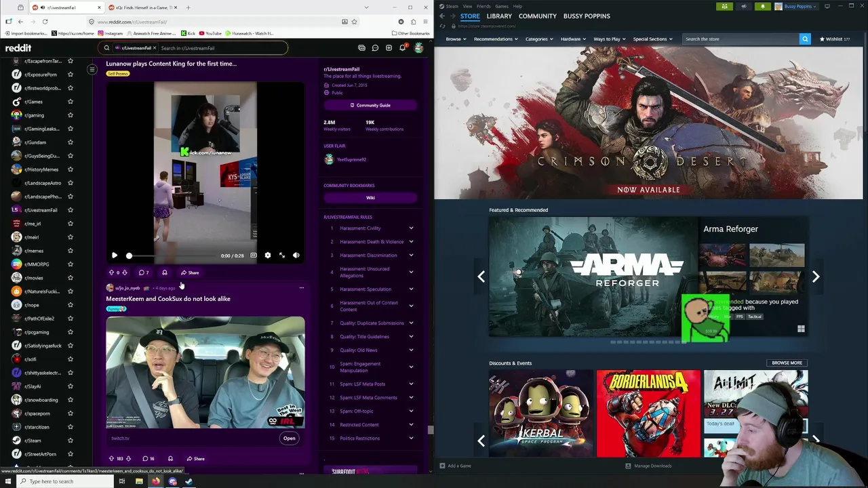Share the Lunanow post

(x=190, y=272)
